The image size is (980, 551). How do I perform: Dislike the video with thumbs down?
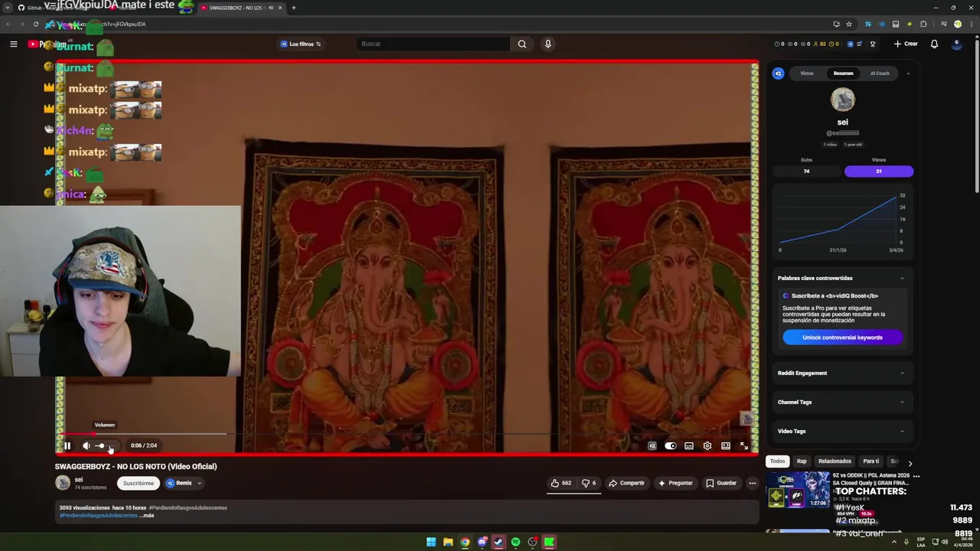[589, 483]
